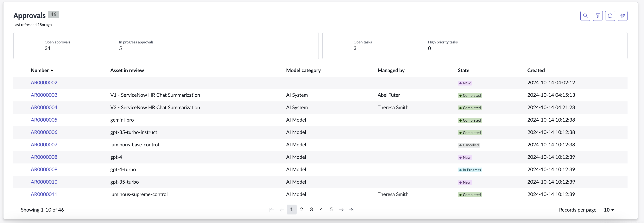Open approval record AR0000003

tap(44, 95)
